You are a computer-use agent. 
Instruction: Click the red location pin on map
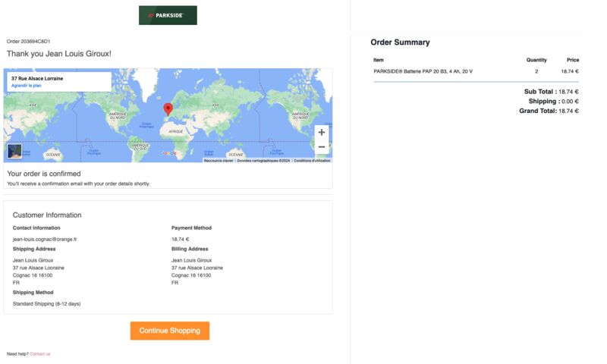(168, 109)
